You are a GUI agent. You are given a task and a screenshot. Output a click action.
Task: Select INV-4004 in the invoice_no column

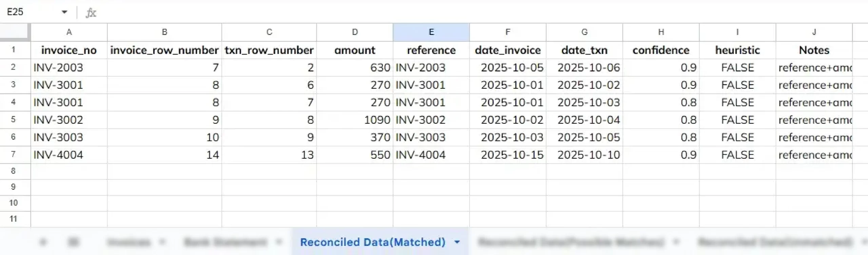point(69,155)
